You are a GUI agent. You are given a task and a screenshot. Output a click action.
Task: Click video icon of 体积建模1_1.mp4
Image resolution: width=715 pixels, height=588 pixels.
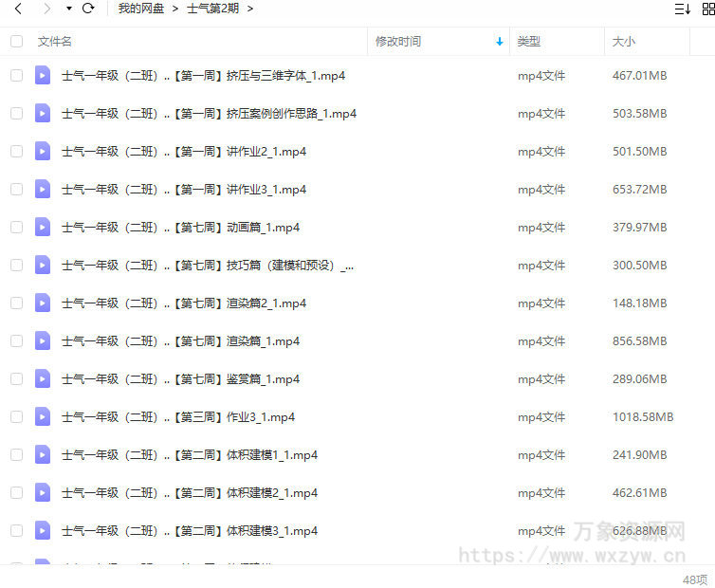click(x=43, y=454)
